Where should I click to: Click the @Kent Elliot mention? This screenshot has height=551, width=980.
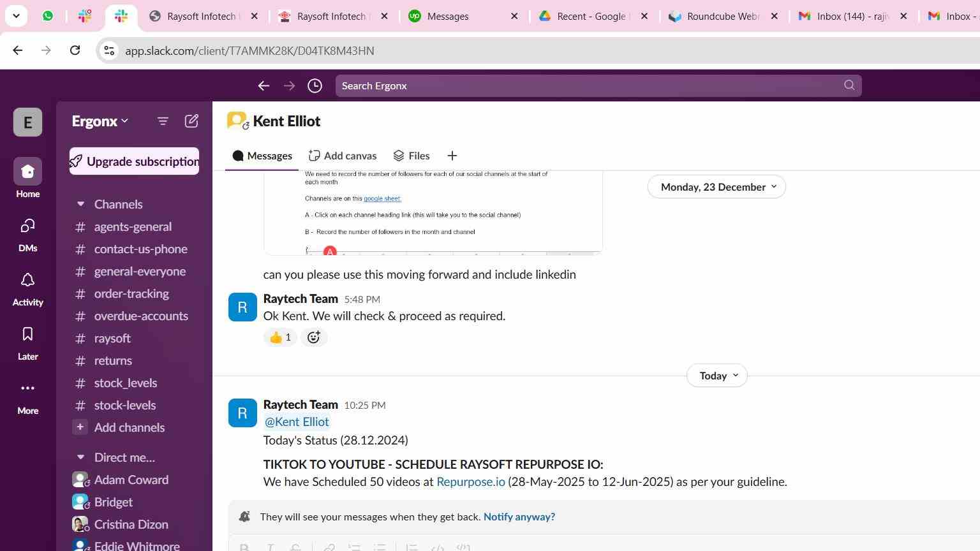(297, 422)
